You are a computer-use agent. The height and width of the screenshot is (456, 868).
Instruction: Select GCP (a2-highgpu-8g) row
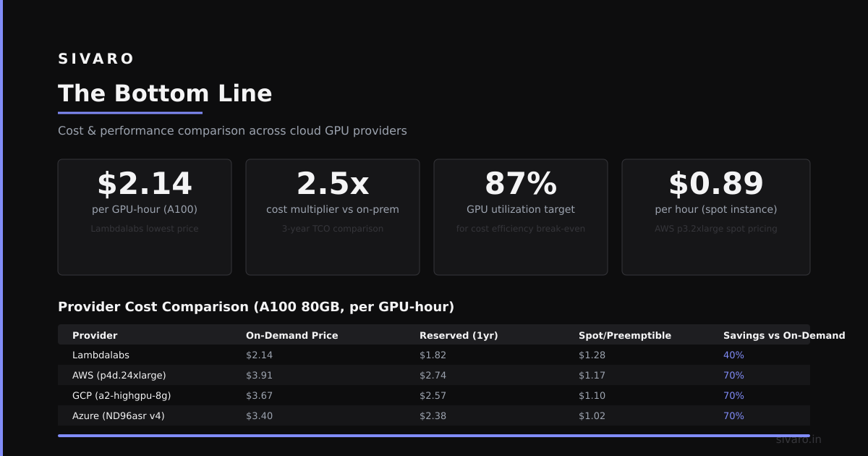coord(434,395)
